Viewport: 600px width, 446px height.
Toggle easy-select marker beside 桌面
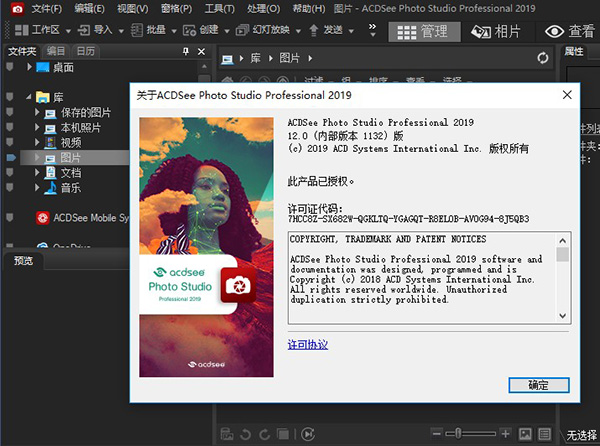click(x=10, y=67)
